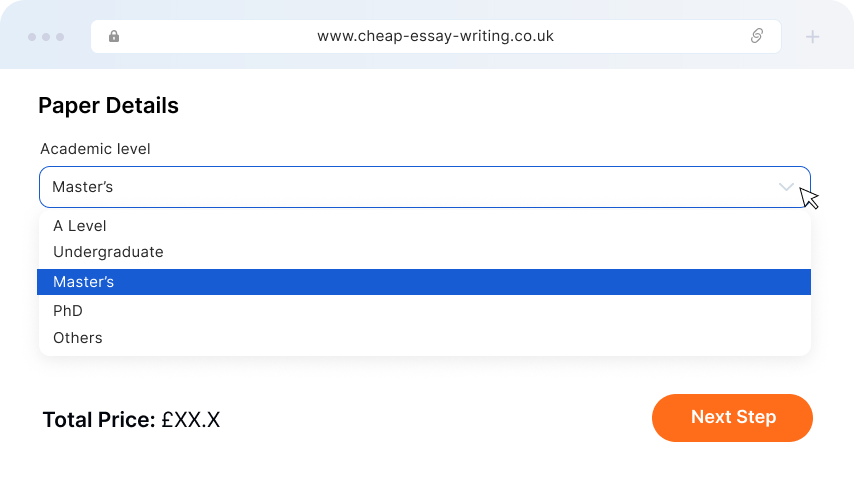Click the Total Price bold label
The height and width of the screenshot is (479, 854).
click(x=98, y=420)
